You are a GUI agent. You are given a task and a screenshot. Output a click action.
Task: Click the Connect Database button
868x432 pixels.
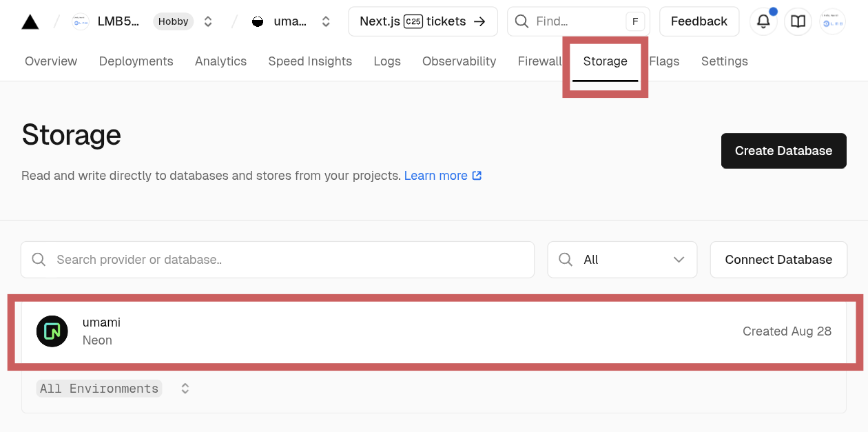778,260
